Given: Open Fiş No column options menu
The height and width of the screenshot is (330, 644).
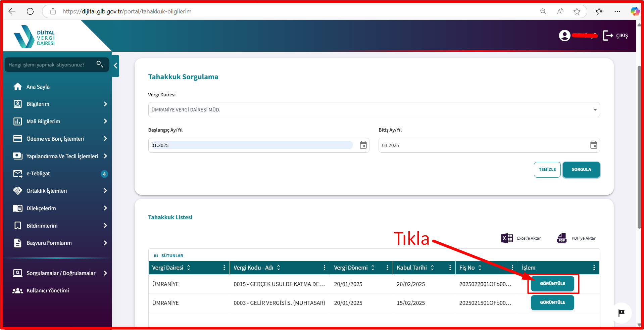Looking at the screenshot, I should coord(512,268).
